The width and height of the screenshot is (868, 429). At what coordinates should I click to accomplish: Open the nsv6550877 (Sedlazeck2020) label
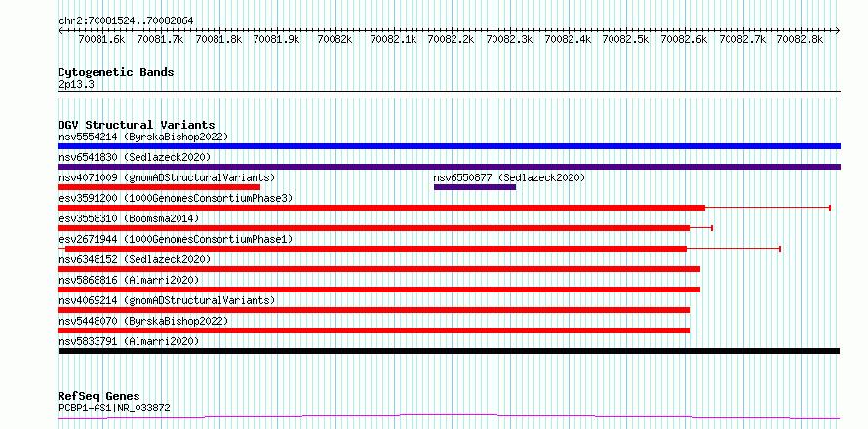point(509,177)
